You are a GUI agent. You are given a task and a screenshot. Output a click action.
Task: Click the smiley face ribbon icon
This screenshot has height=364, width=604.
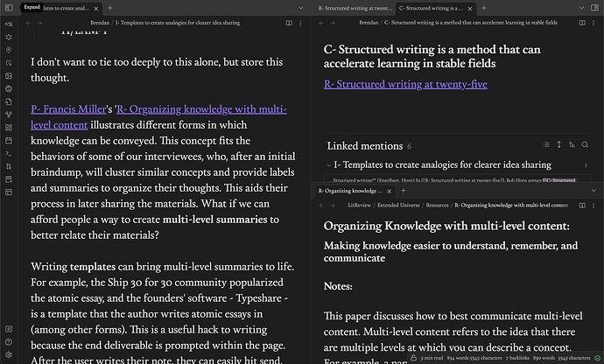coord(9,88)
